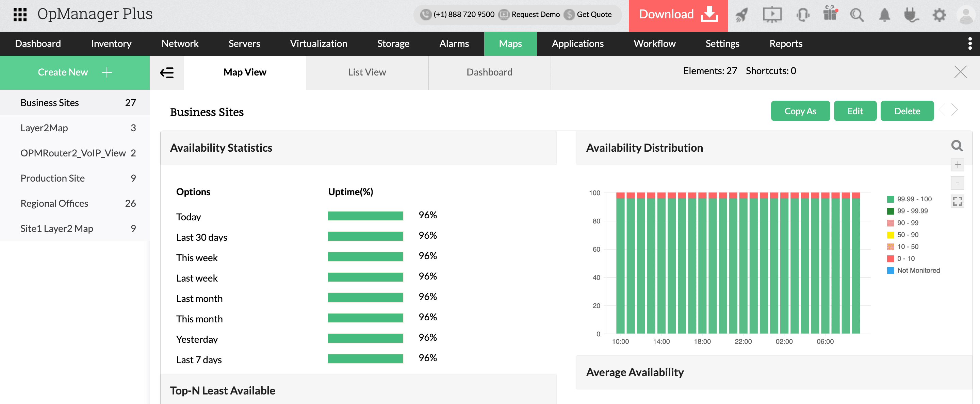Open the Storage menu
The width and height of the screenshot is (980, 404).
(x=393, y=44)
